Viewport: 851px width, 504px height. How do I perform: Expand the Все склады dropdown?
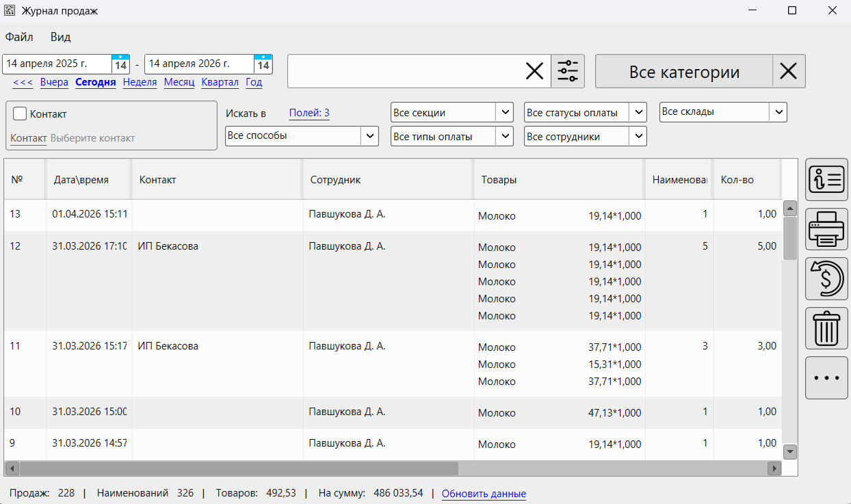778,112
